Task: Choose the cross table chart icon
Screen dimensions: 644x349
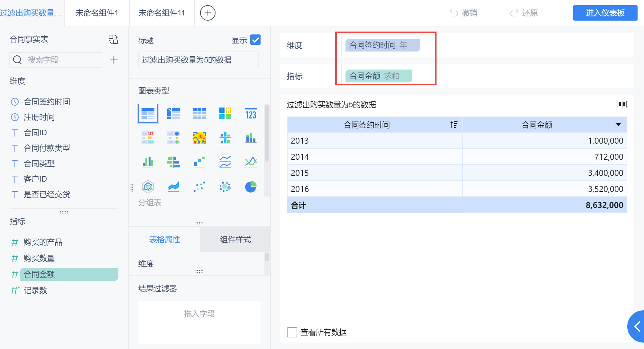Action: coord(174,114)
